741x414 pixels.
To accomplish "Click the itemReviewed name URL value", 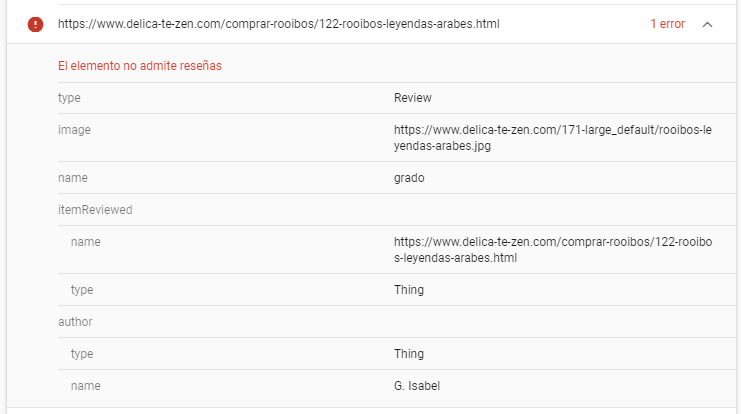I will pyautogui.click(x=539, y=250).
